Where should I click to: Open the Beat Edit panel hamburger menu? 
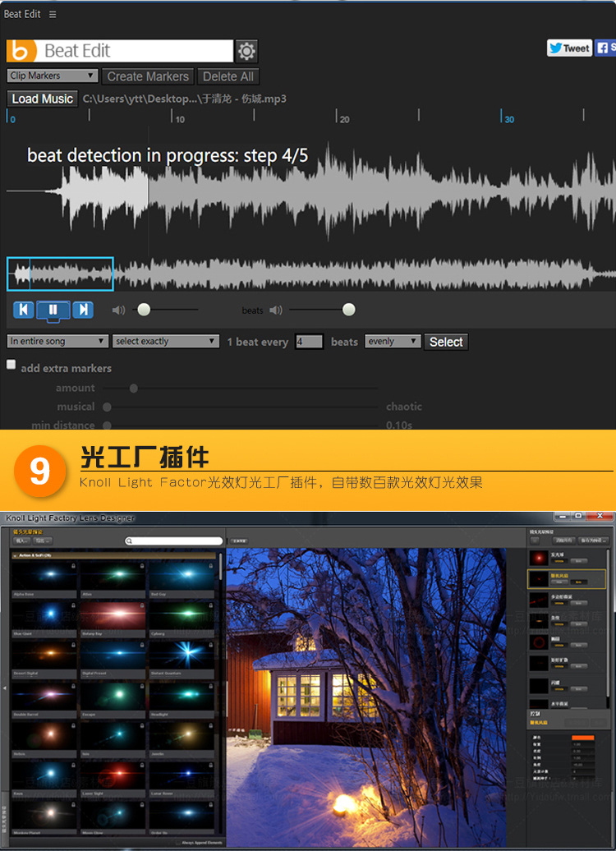53,15
